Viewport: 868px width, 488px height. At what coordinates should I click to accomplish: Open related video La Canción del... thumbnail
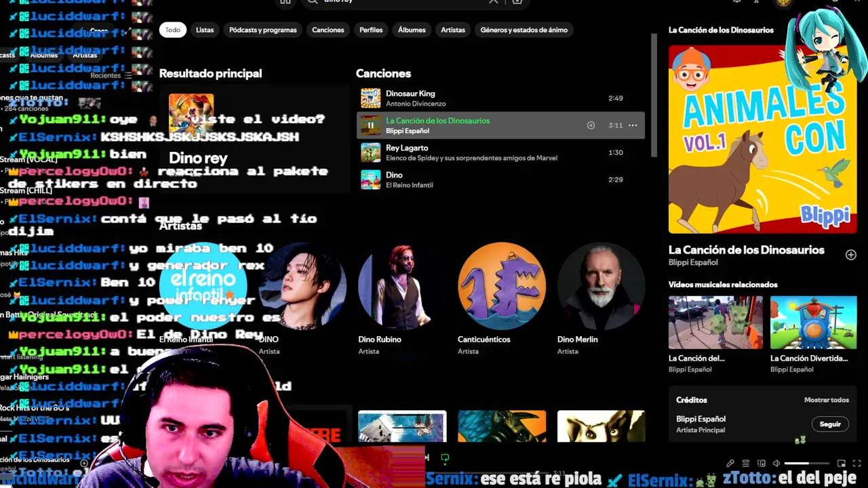click(x=715, y=323)
